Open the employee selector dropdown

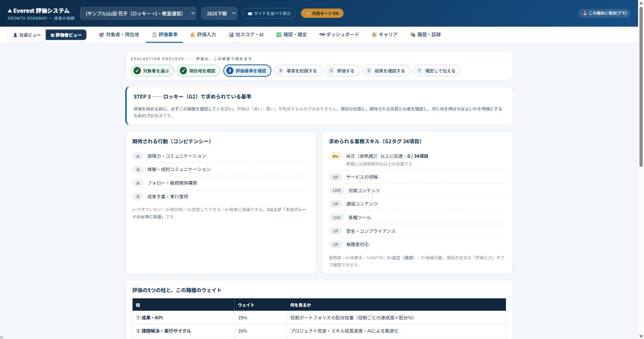click(x=138, y=13)
